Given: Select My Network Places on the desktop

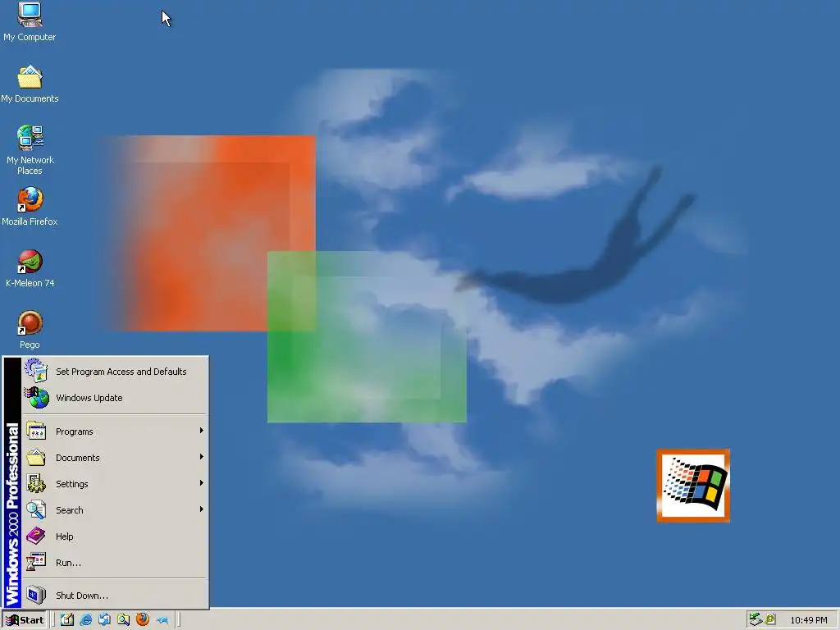Looking at the screenshot, I should (30, 150).
